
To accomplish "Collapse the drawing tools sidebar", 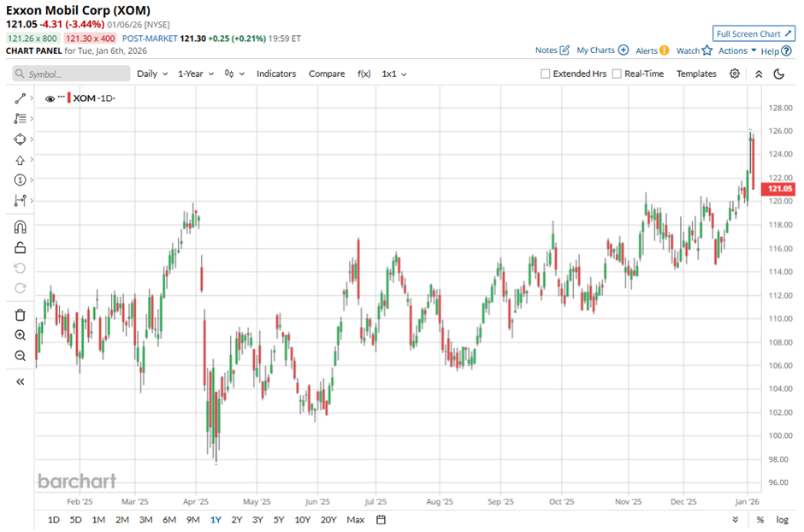I will coord(20,381).
